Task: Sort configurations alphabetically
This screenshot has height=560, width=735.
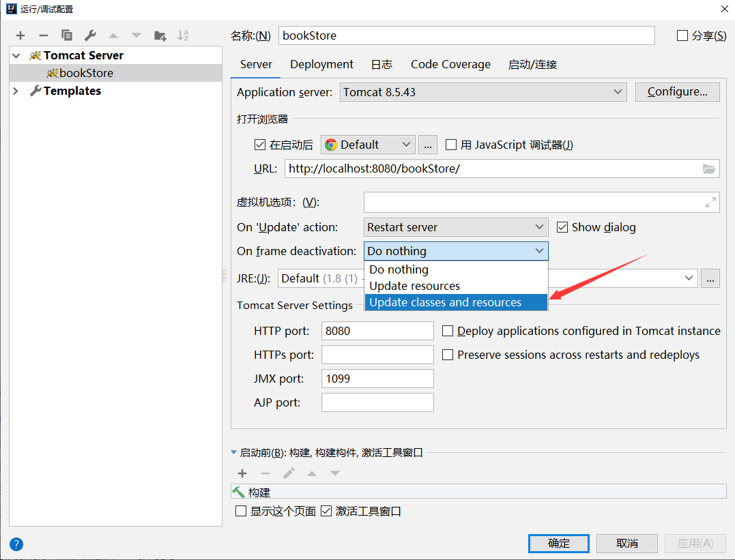Action: pos(183,35)
